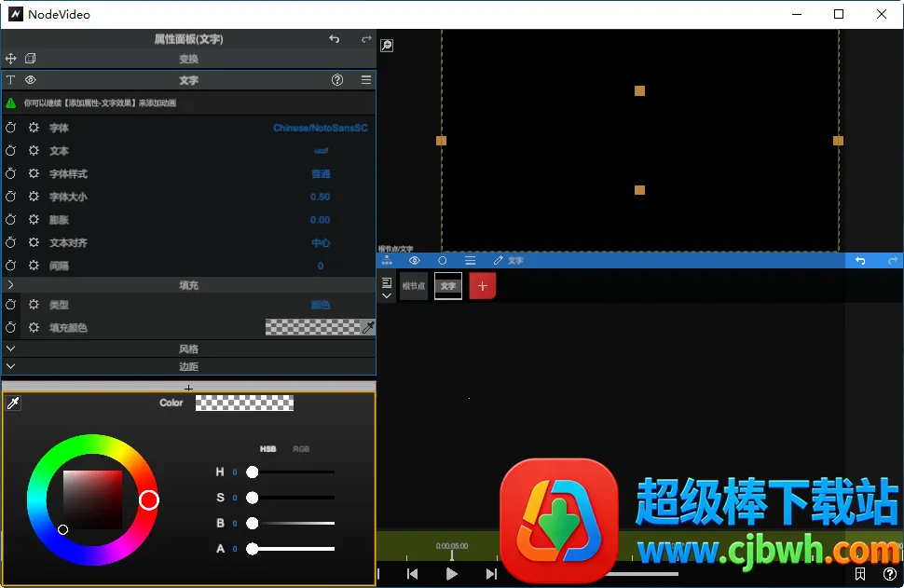Open the hamburger menu in 文字 header

[x=366, y=81]
